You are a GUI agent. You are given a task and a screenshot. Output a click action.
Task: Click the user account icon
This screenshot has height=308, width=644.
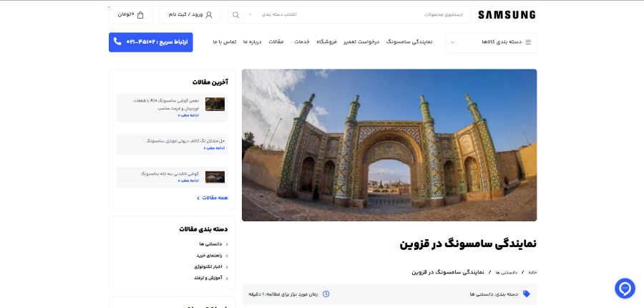pyautogui.click(x=209, y=15)
